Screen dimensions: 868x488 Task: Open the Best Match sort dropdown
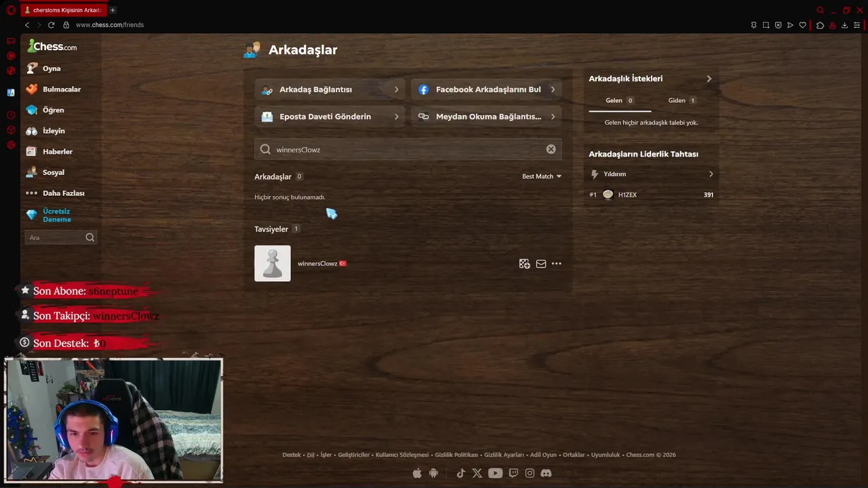coord(541,176)
